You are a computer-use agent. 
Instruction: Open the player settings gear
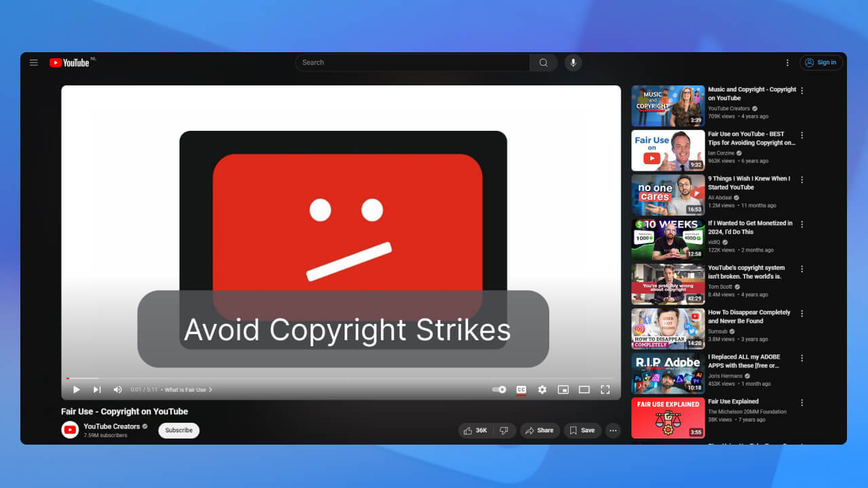point(542,390)
